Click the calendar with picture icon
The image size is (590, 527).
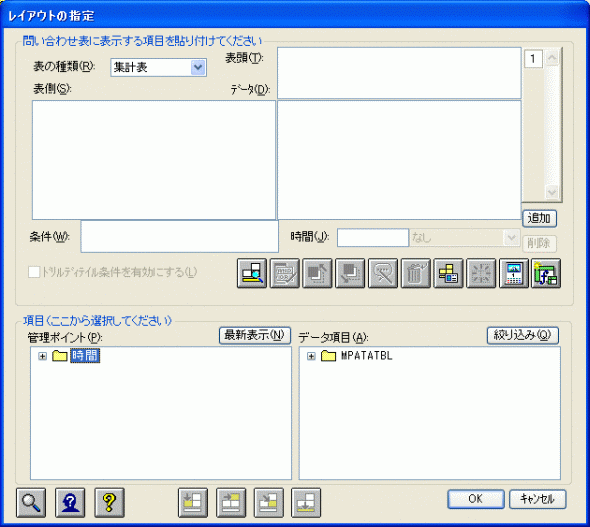(x=514, y=273)
